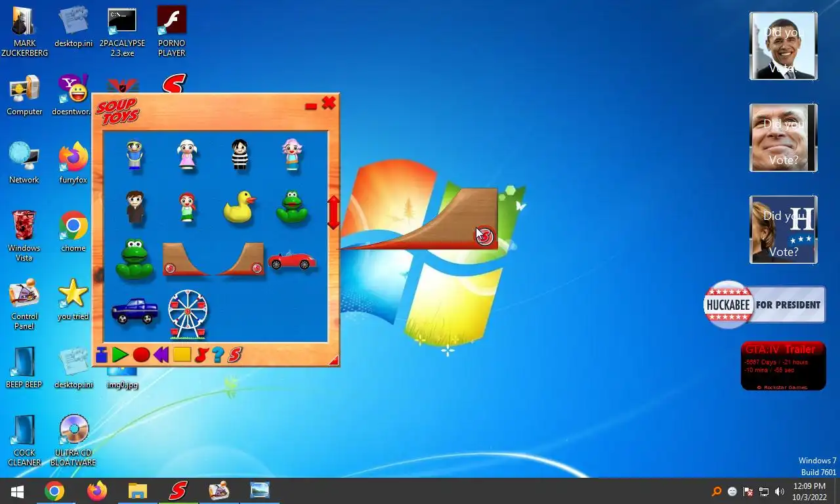Open the Windows Vista recycle bin icon
Viewport: 840px width, 504px height.
coord(24,236)
